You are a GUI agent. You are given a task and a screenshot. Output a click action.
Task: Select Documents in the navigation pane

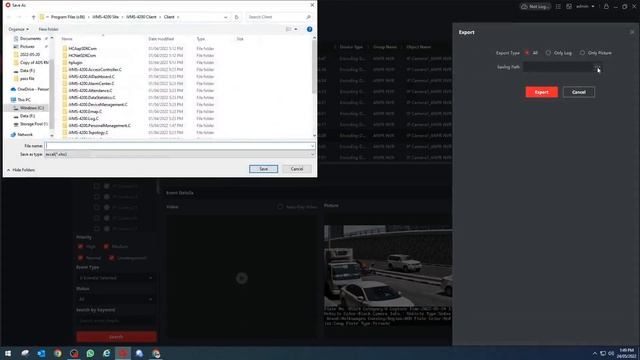tap(31, 38)
